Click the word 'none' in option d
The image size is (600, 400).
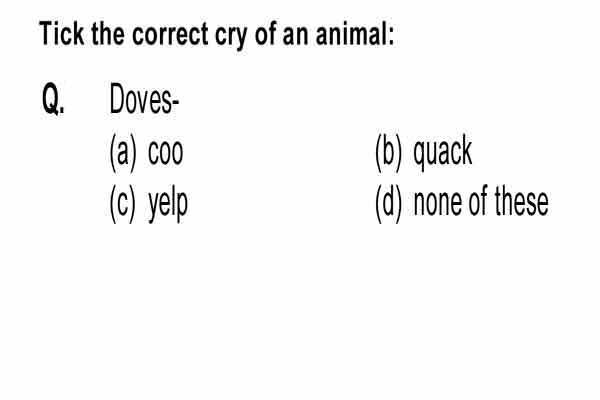(438, 205)
